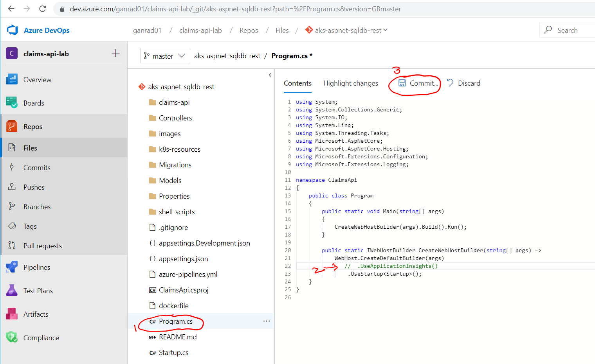Image resolution: width=595 pixels, height=364 pixels.
Task: Expand the Models folder
Action: 170,181
